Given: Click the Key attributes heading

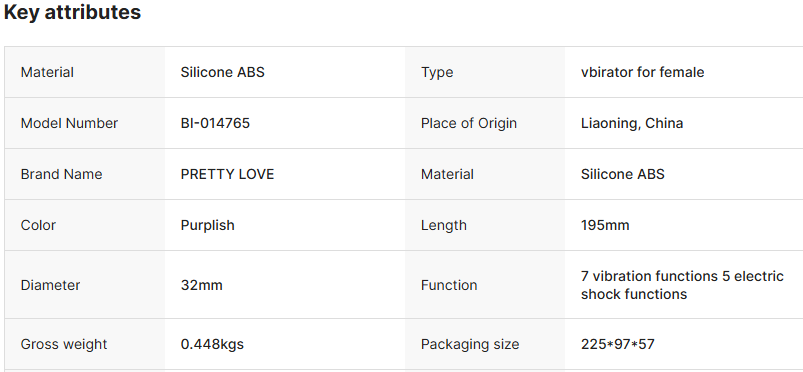Looking at the screenshot, I should [72, 12].
